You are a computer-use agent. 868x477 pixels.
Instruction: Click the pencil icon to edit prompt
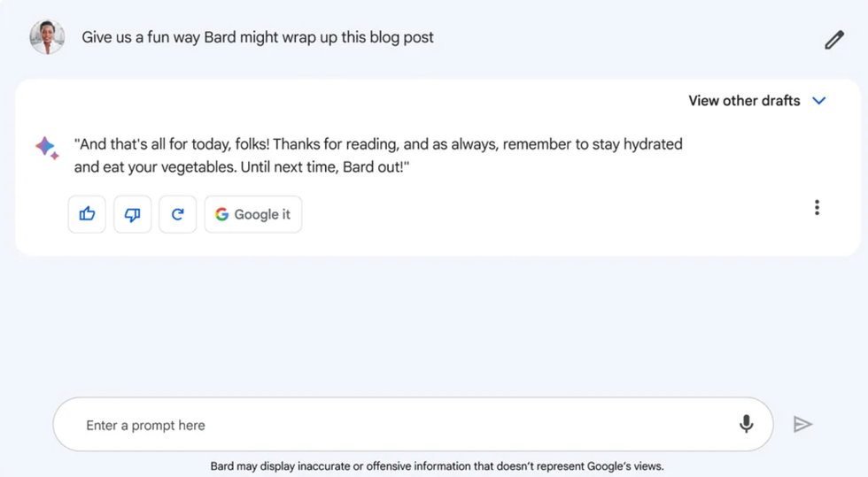pos(833,40)
